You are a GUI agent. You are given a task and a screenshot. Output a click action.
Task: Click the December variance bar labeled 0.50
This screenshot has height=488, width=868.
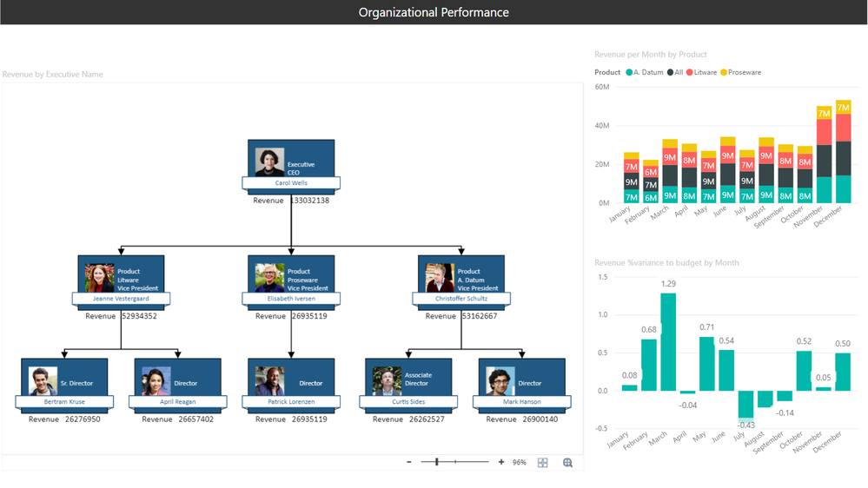click(843, 372)
